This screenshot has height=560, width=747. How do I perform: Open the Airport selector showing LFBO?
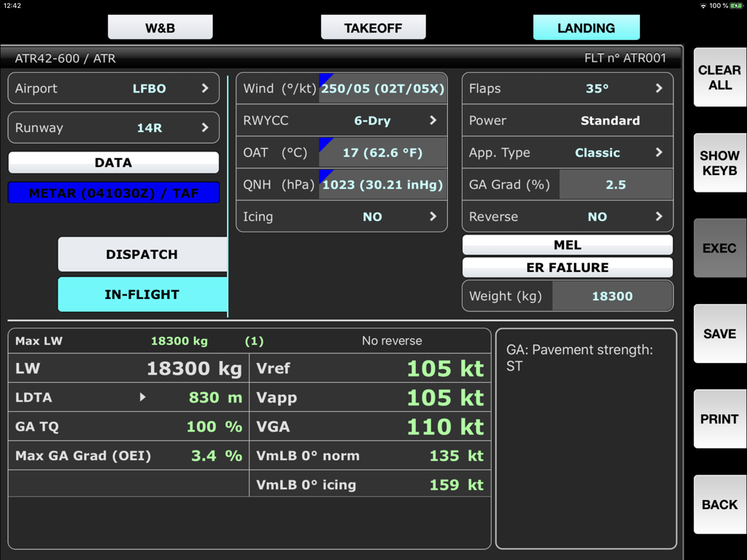(x=113, y=88)
